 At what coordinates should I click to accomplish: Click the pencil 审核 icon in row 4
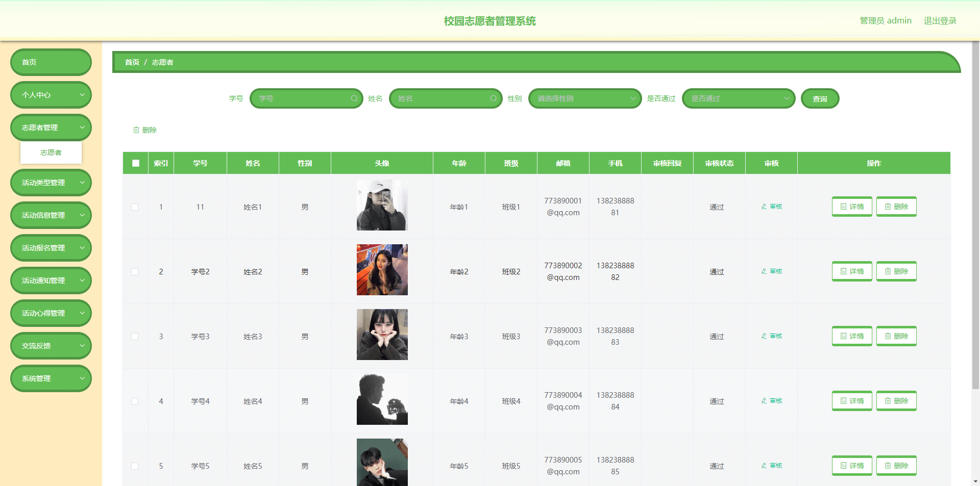coord(764,401)
